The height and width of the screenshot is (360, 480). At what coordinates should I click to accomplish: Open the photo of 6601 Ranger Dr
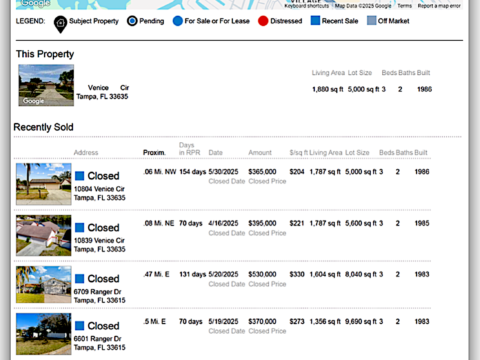pos(44,334)
